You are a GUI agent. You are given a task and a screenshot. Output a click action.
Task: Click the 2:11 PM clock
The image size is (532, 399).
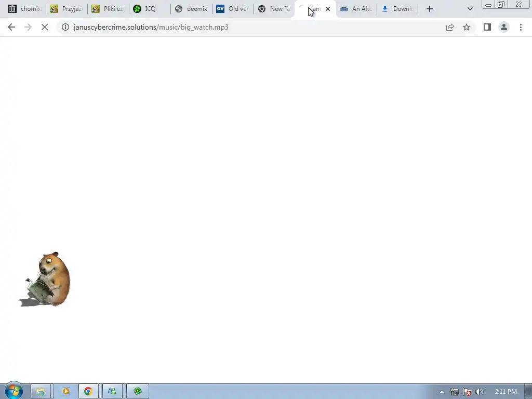pos(506,392)
